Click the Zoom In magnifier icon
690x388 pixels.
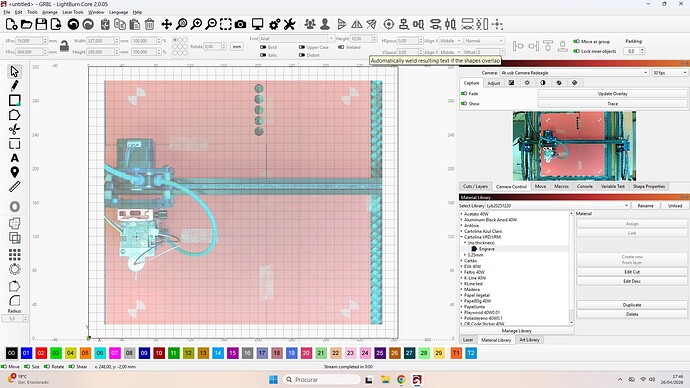196,24
